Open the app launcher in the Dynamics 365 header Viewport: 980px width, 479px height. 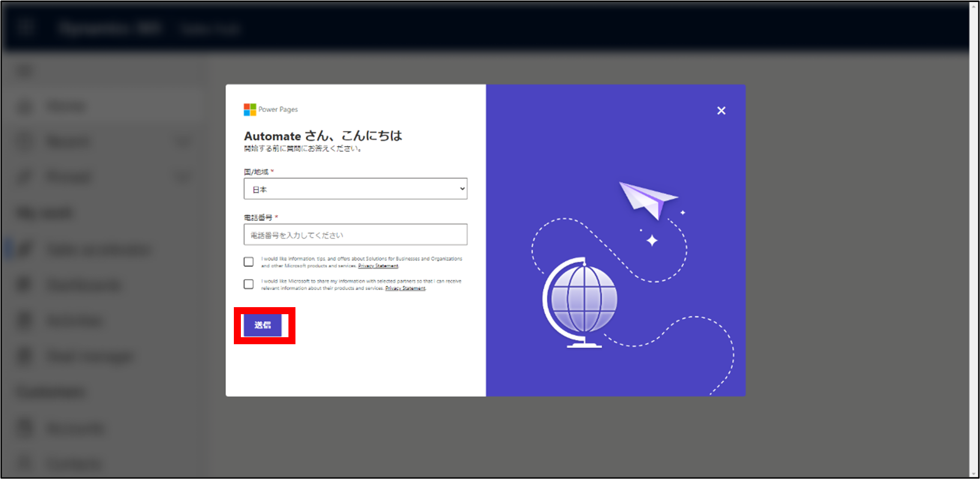point(25,27)
